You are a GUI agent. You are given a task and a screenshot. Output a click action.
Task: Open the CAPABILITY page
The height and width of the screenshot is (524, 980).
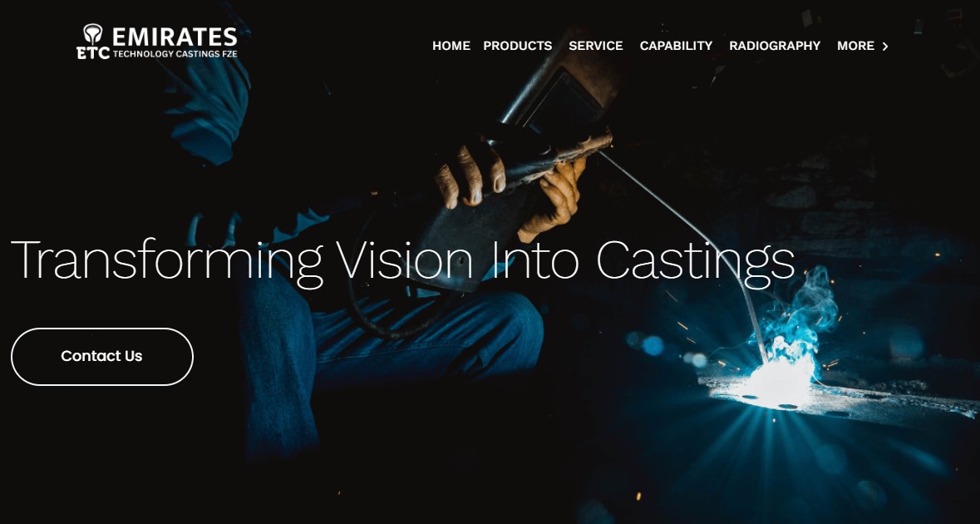pyautogui.click(x=676, y=46)
